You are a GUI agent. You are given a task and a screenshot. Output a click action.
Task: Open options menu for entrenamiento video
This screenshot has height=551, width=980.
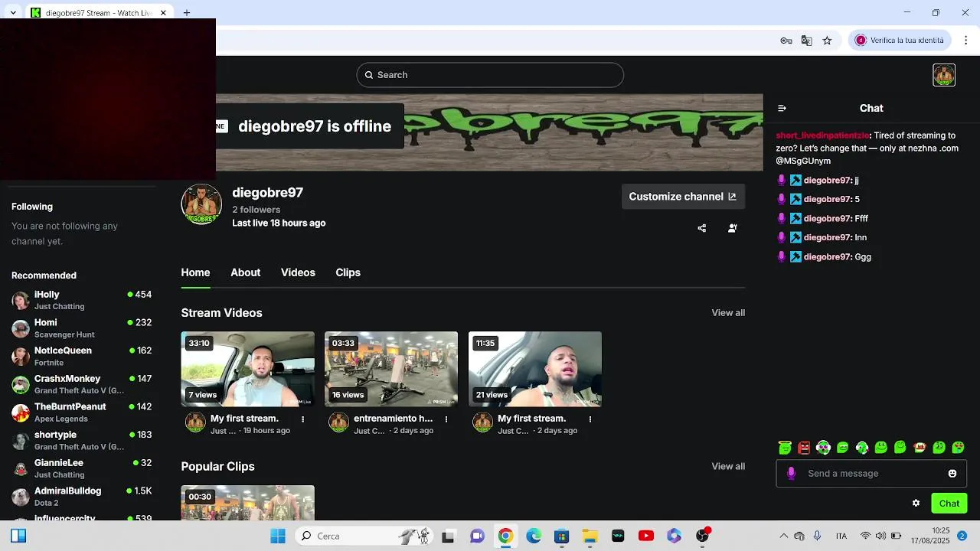coord(446,419)
